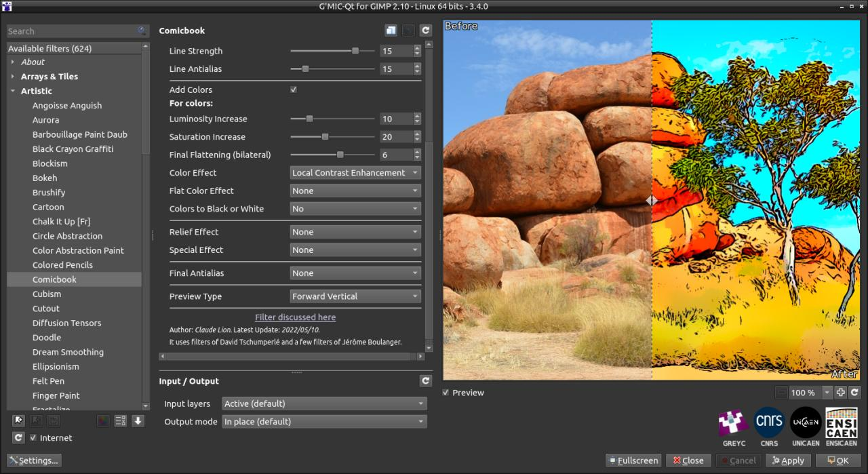Open the Color Effect dropdown

point(355,172)
